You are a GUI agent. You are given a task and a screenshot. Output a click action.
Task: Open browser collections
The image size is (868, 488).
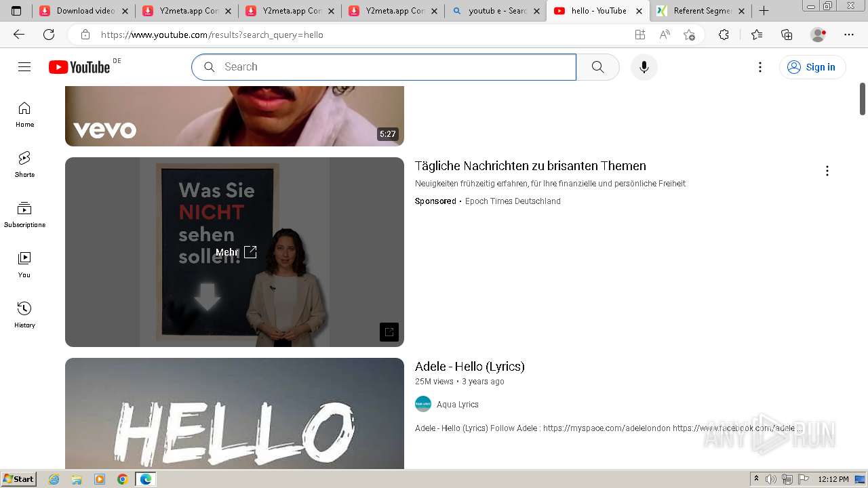[787, 35]
